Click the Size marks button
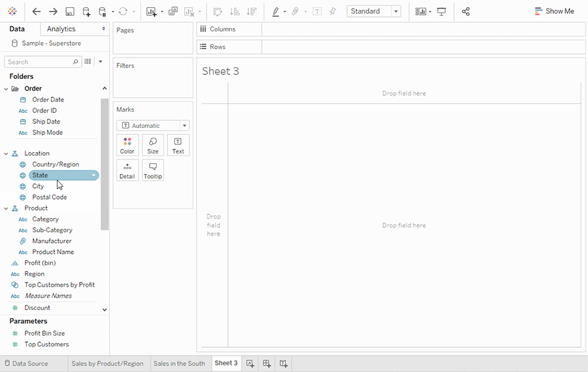Viewport: 588px width, 372px height. point(153,145)
